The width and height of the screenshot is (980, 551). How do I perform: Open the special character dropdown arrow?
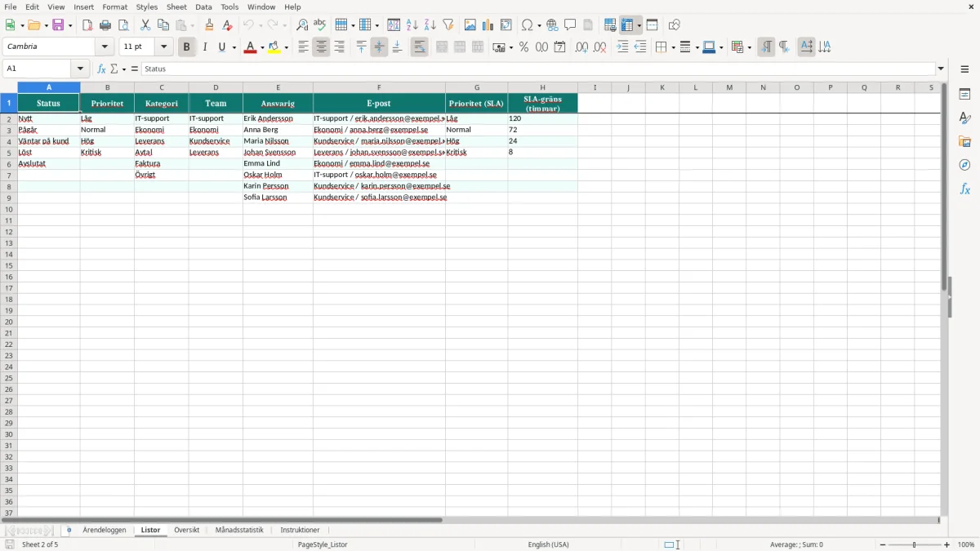point(539,25)
